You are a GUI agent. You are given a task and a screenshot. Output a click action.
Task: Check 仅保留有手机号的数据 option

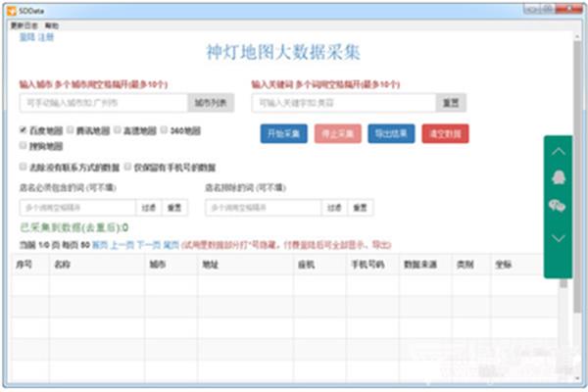[x=127, y=167]
